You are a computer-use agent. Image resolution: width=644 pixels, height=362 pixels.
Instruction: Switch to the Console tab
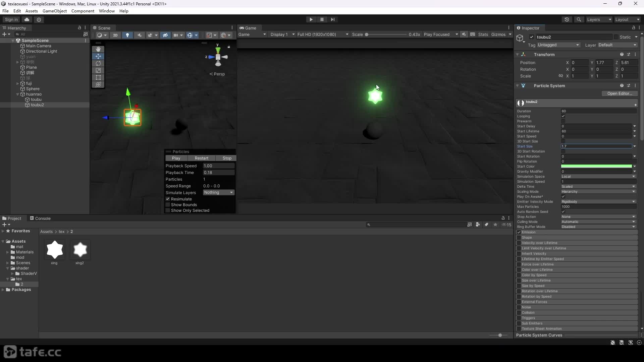(40, 218)
